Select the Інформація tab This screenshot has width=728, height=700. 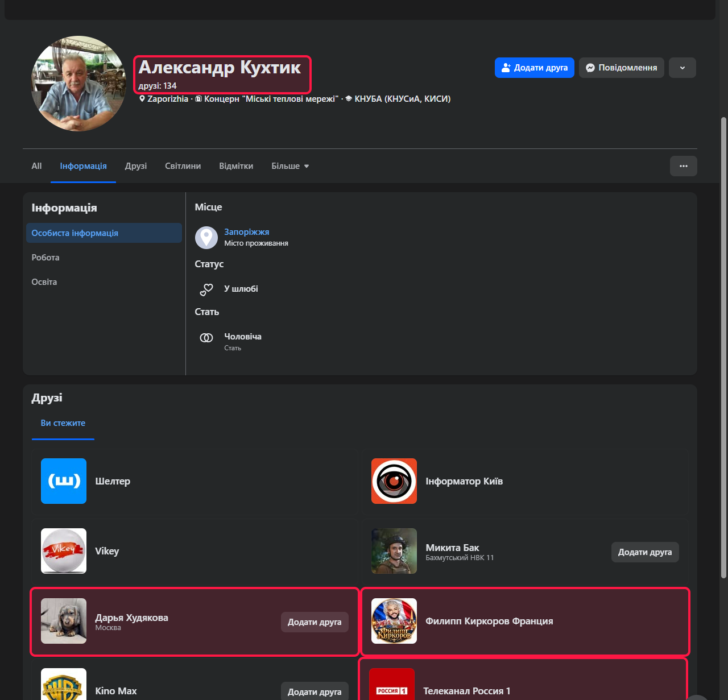[x=84, y=166]
